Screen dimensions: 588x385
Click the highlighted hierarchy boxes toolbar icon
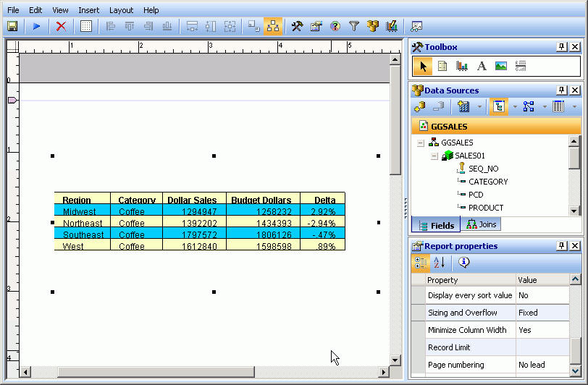273,26
